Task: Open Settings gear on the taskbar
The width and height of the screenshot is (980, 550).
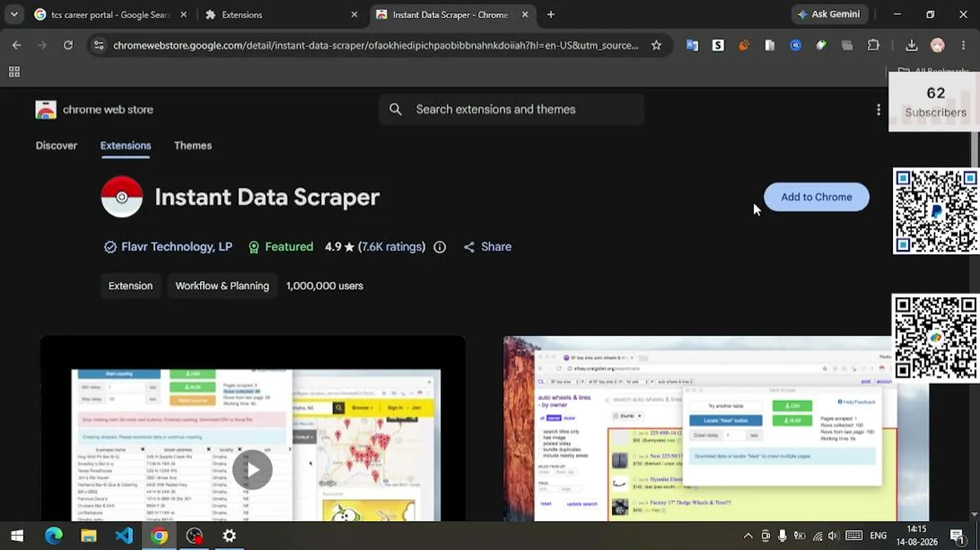Action: [x=229, y=535]
